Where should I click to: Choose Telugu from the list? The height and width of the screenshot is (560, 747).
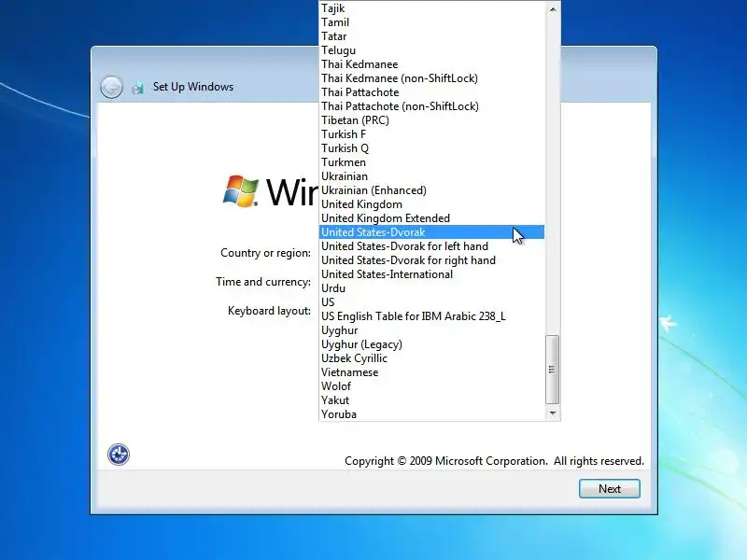(x=431, y=50)
